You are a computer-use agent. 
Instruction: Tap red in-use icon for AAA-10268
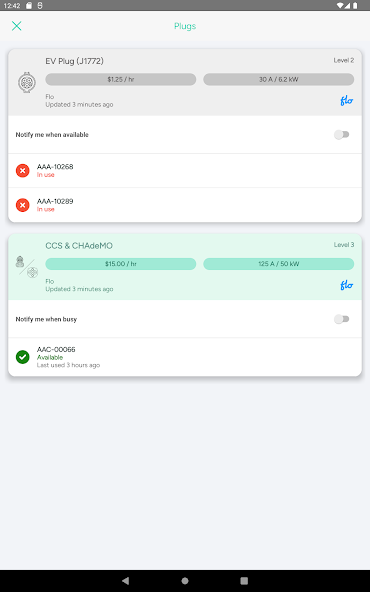click(23, 171)
